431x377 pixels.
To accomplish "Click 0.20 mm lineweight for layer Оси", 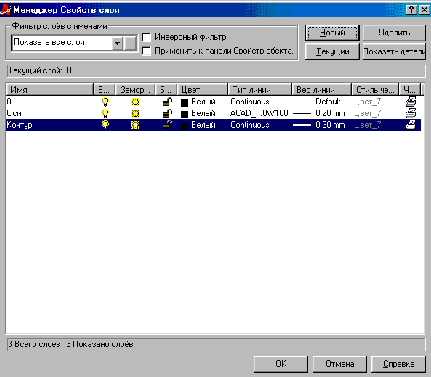I will 319,113.
